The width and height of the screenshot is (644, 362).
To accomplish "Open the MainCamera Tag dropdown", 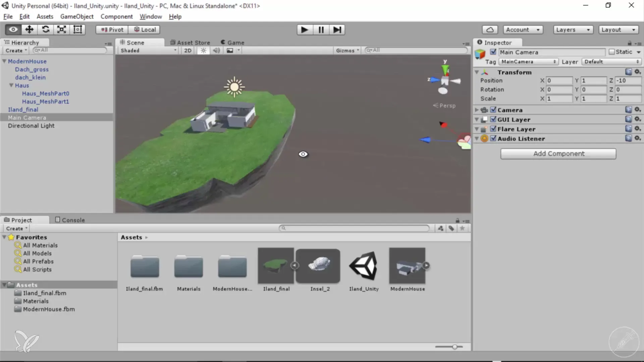I will pyautogui.click(x=528, y=62).
